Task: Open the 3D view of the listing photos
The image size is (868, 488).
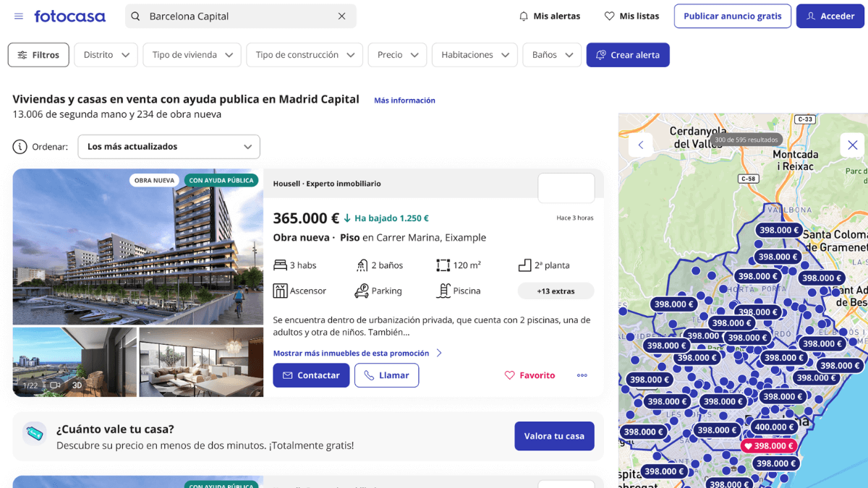Action: pos(77,385)
